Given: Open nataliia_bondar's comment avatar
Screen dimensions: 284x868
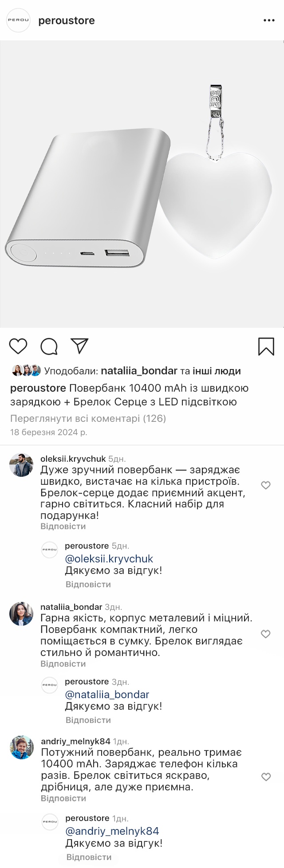Looking at the screenshot, I should point(21,614).
